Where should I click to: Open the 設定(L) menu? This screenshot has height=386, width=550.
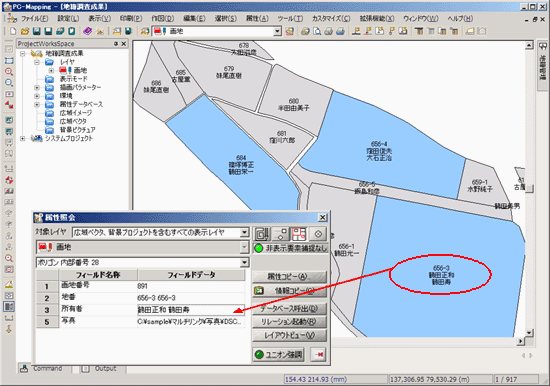[68, 18]
